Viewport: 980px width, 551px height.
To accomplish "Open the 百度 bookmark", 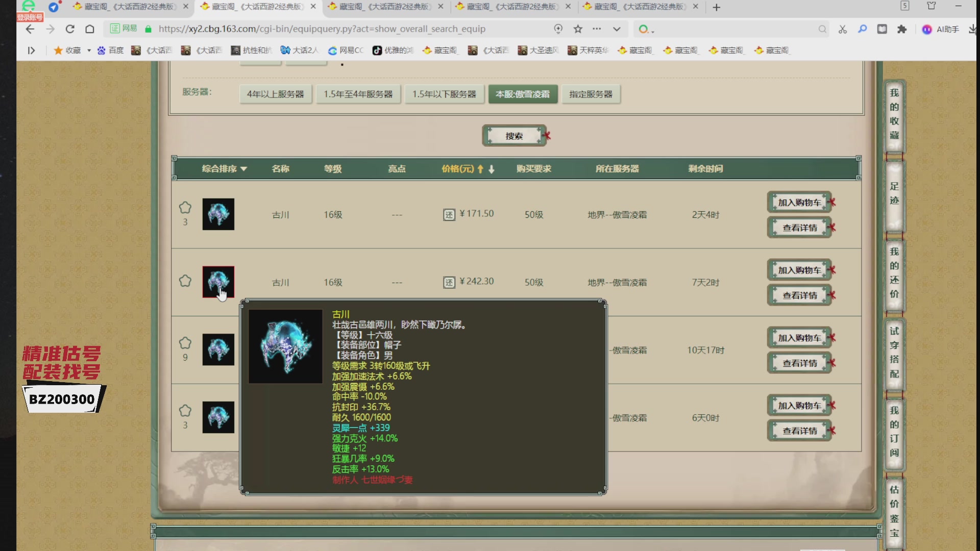I will [x=110, y=50].
